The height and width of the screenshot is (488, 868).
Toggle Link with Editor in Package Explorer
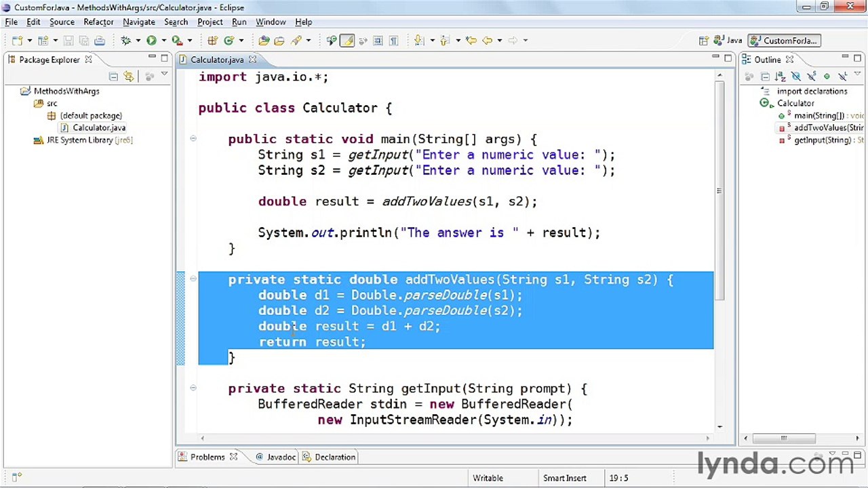pyautogui.click(x=129, y=77)
